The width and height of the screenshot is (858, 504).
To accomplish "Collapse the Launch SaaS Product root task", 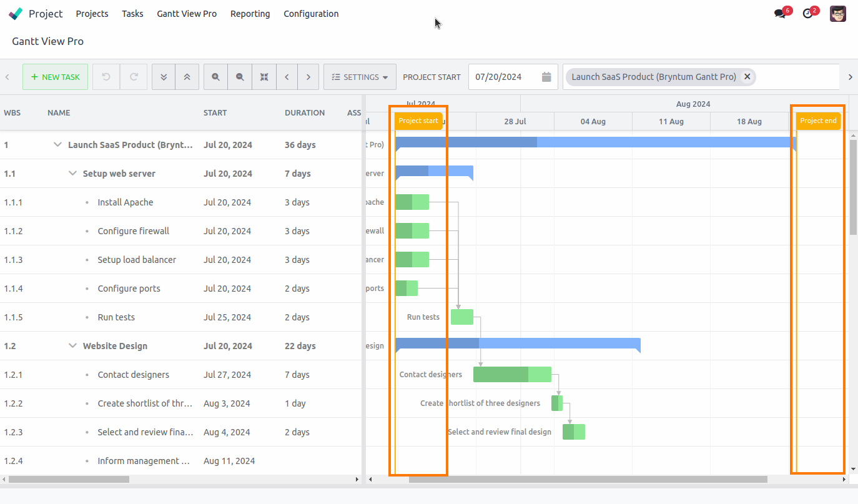I will pos(57,144).
